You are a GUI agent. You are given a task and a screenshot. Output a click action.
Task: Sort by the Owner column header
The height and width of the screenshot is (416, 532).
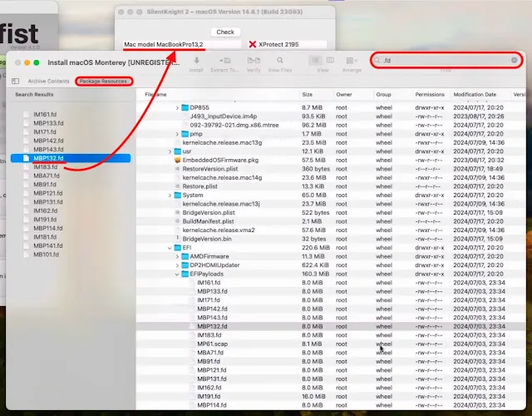pyautogui.click(x=343, y=94)
